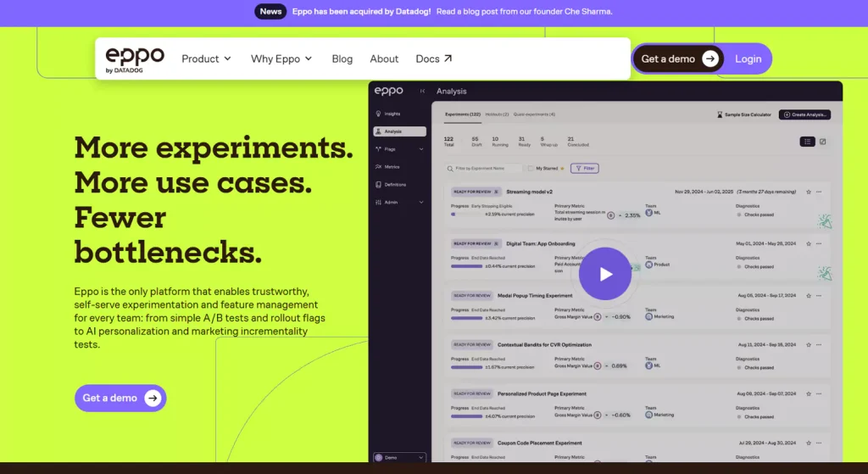Click the Filter button
This screenshot has height=474, width=868.
pyautogui.click(x=585, y=169)
